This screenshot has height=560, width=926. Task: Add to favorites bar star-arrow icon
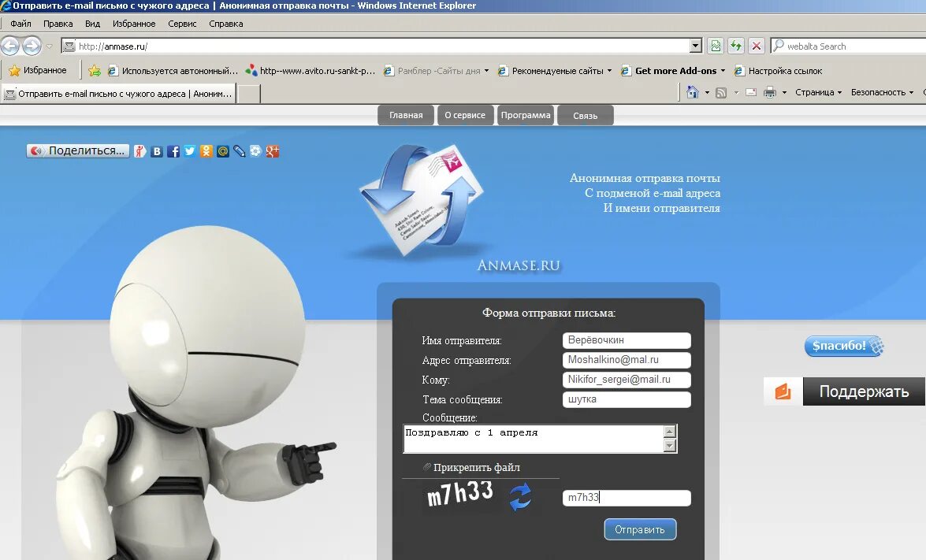[95, 71]
